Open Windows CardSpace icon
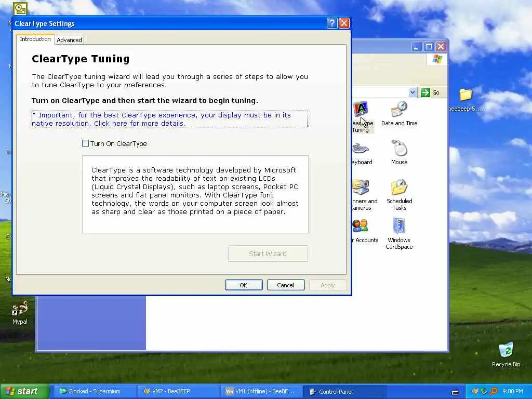This screenshot has height=399, width=532. 399,234
